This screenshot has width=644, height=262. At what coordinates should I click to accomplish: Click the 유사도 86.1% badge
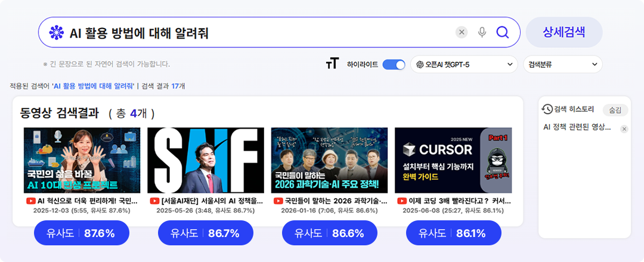pos(454,233)
